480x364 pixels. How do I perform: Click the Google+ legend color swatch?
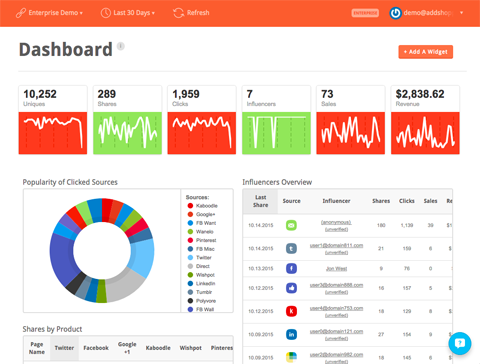[190, 214]
